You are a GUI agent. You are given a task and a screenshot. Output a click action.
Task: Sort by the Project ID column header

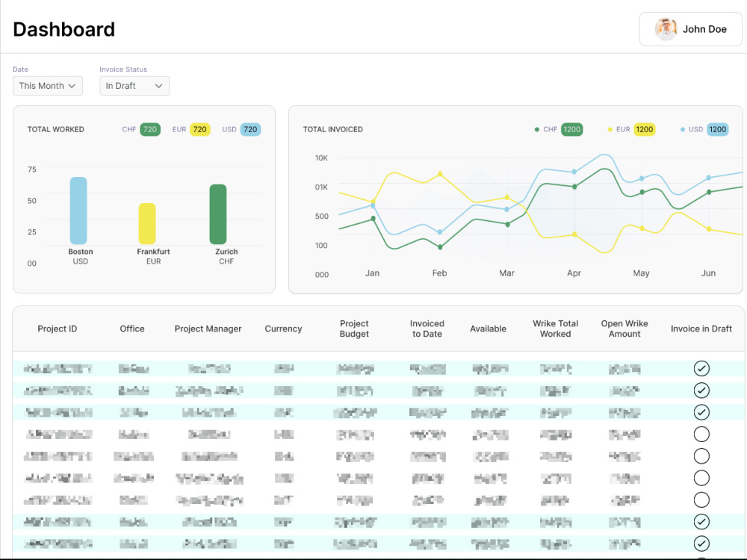[x=58, y=329]
